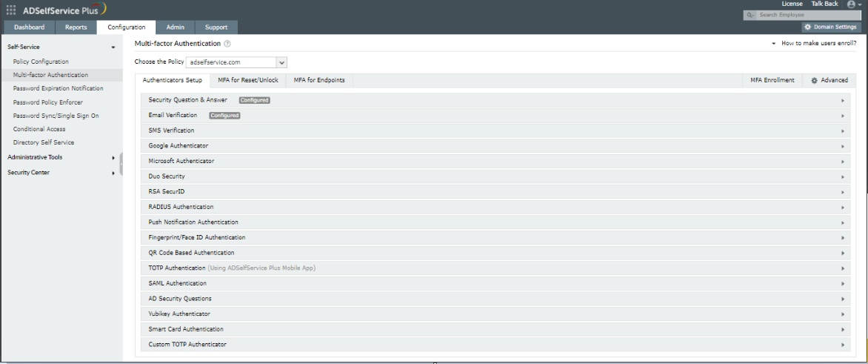The width and height of the screenshot is (868, 364).
Task: Open the Choose the Policy dropdown
Action: click(236, 62)
